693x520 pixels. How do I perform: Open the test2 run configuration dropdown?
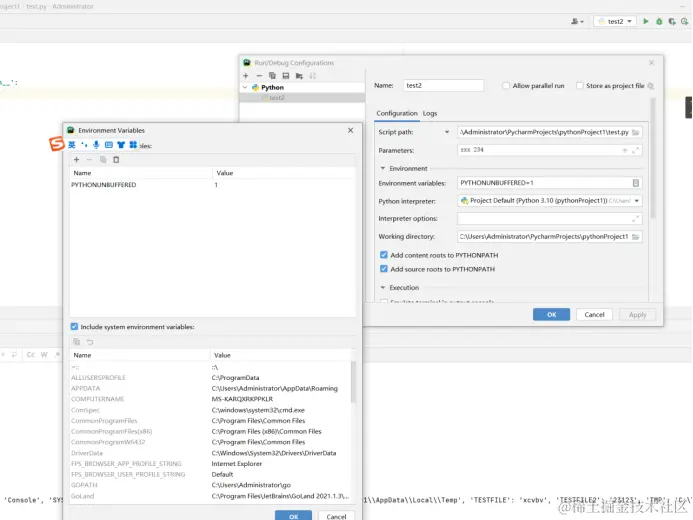coord(615,21)
